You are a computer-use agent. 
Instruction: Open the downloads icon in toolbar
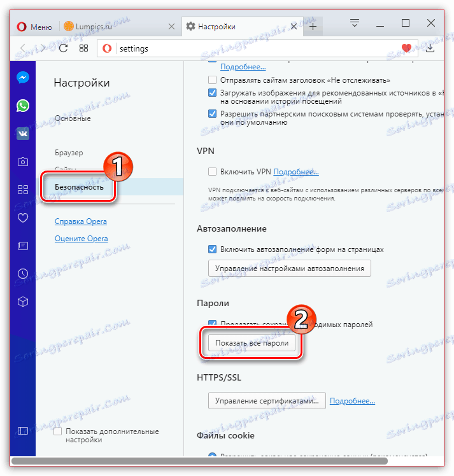[430, 48]
